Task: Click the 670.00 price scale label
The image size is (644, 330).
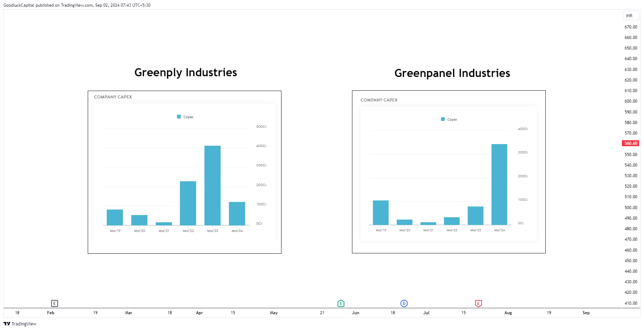Action: [x=631, y=27]
